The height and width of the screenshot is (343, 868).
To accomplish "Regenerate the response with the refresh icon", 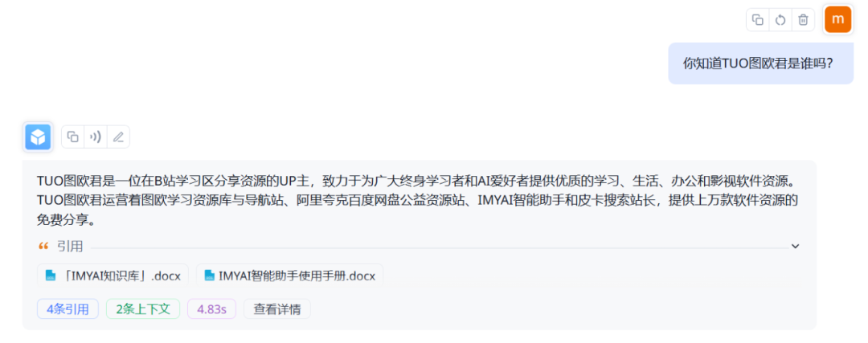I will click(x=780, y=20).
